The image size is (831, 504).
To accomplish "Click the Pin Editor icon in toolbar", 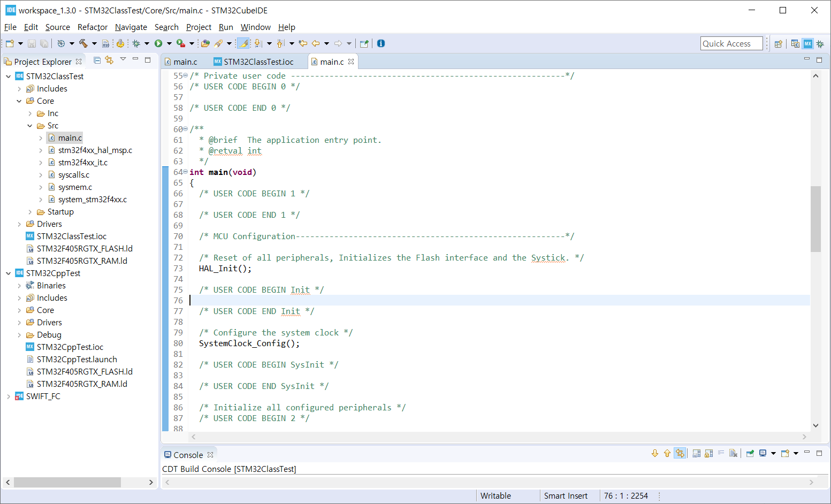I will click(x=364, y=43).
